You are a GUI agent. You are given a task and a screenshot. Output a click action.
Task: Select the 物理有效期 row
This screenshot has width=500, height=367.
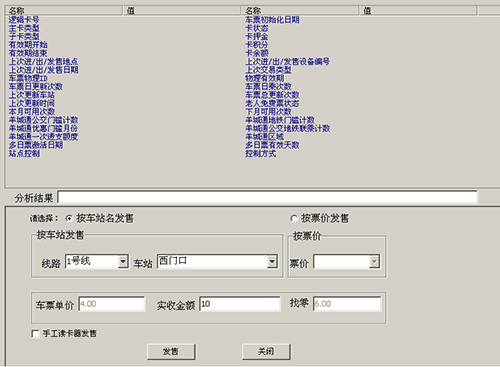(265, 78)
